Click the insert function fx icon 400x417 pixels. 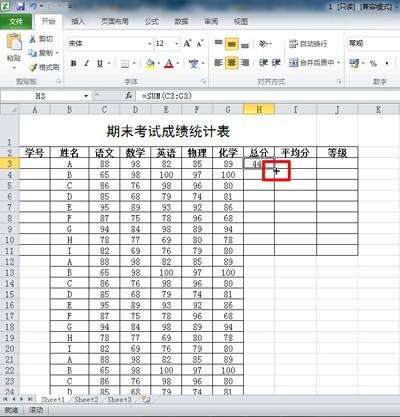129,96
